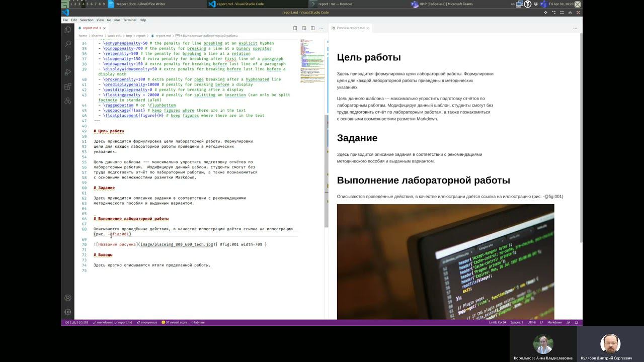This screenshot has height=362, width=644.
Task: Click the feedback icon in the status bar
Action: coord(569,322)
